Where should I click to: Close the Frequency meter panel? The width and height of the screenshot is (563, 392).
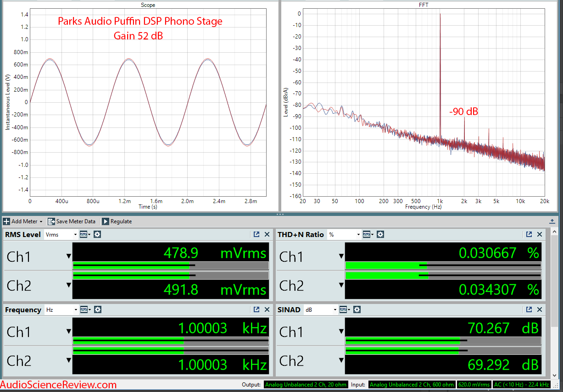267,309
